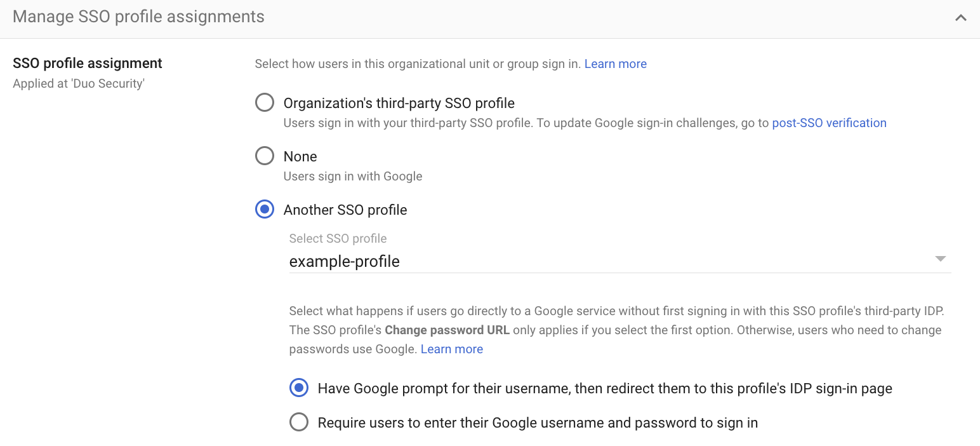Open the post-SSO verification link
Screen dimensions: 980x446
coord(829,123)
